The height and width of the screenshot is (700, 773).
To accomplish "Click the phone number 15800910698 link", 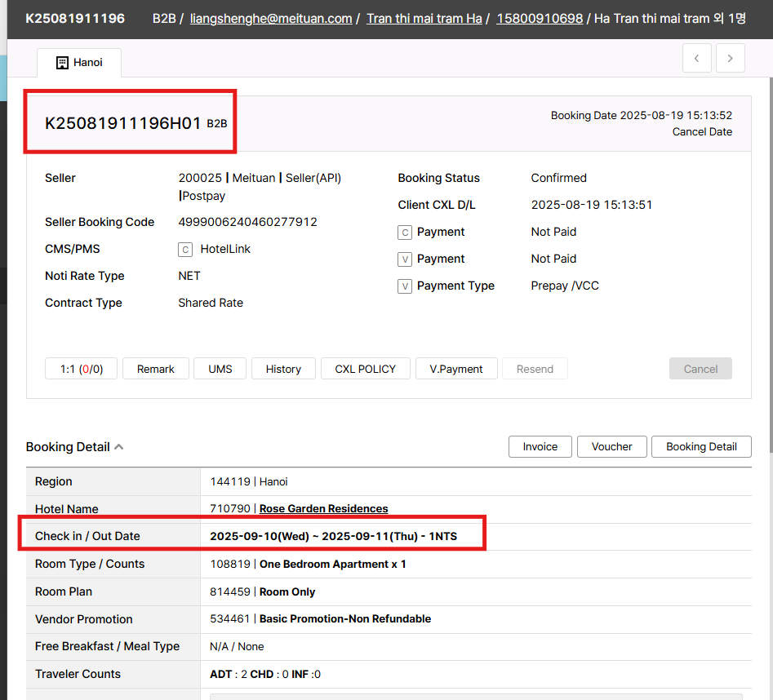I will 540,18.
